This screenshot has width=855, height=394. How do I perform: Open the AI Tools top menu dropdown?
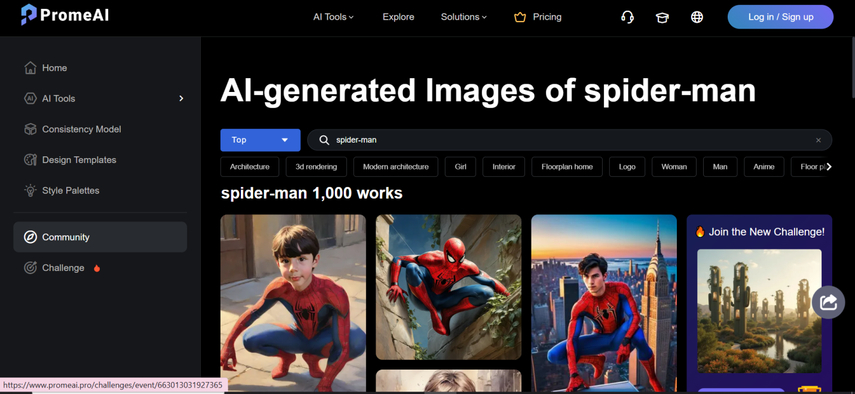click(333, 17)
